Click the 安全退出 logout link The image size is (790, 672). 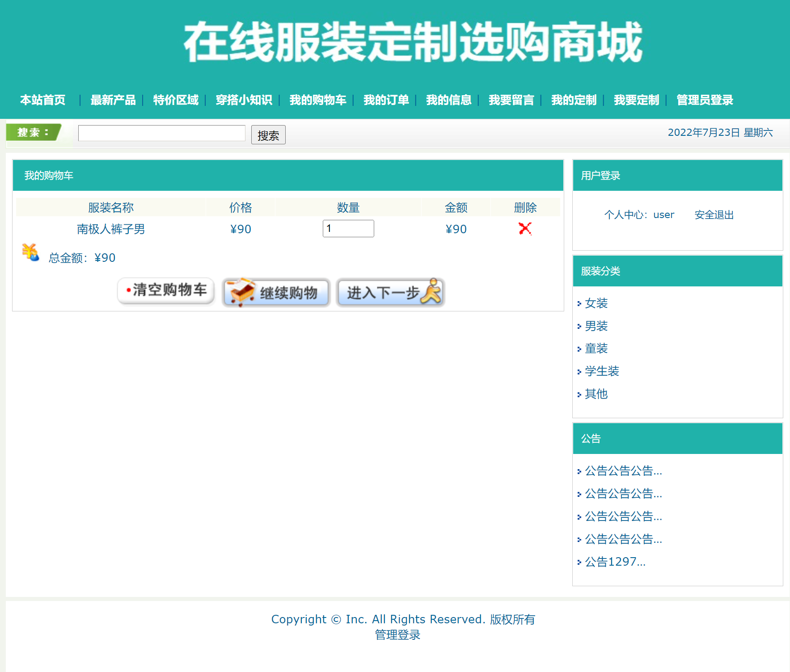point(714,215)
